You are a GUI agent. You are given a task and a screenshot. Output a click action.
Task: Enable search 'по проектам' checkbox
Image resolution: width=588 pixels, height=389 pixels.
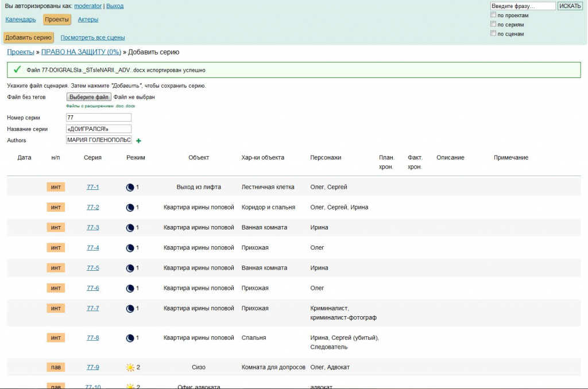coord(493,14)
